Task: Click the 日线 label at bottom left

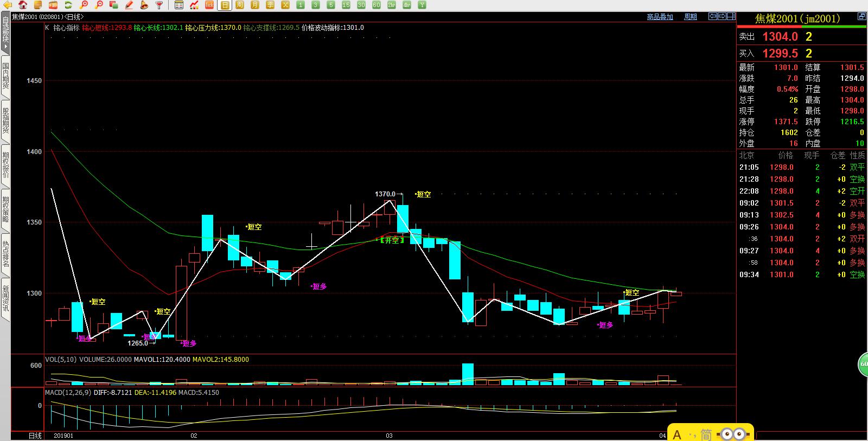Action: point(35,436)
